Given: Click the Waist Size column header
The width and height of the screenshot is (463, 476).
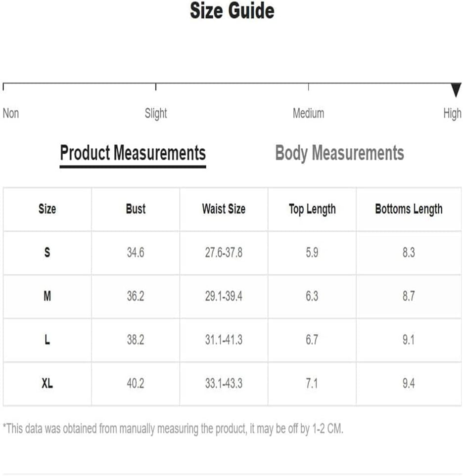Looking at the screenshot, I should coord(224,209).
